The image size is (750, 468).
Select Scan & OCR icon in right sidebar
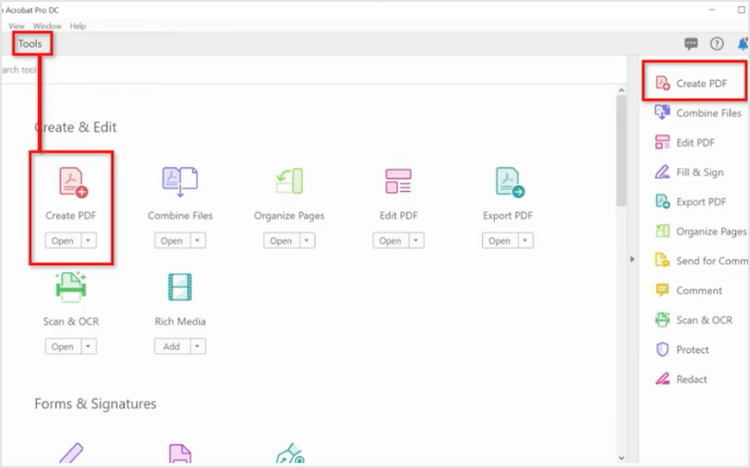(662, 320)
